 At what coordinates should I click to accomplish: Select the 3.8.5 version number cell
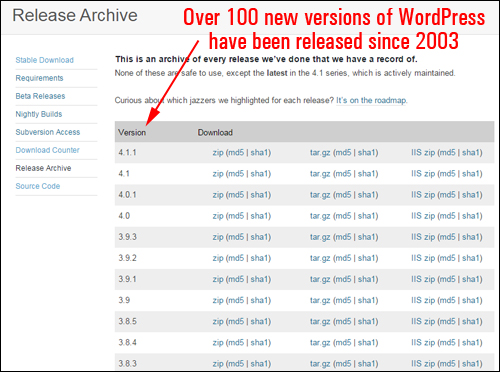click(127, 321)
